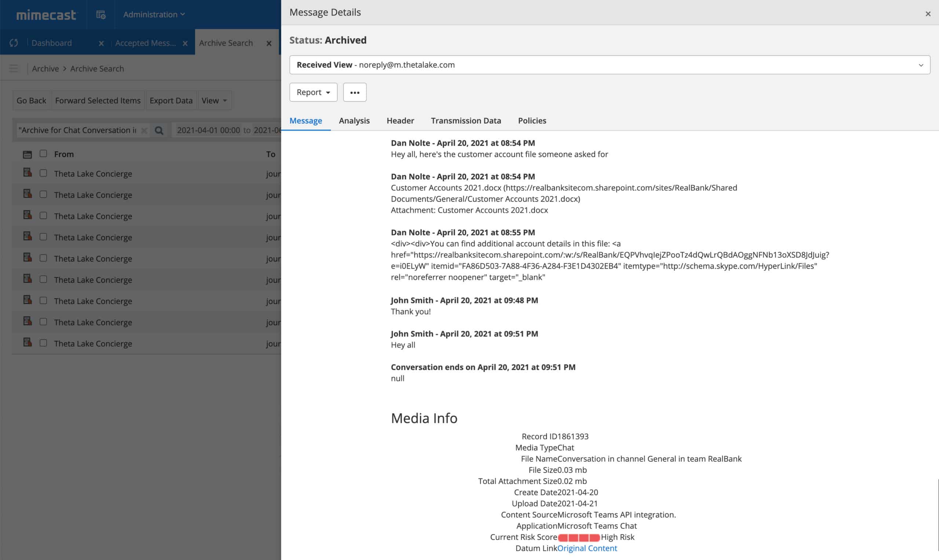Open the hamburger menu beside Archive breadcrumb
Image resolution: width=939 pixels, height=560 pixels.
(x=14, y=68)
